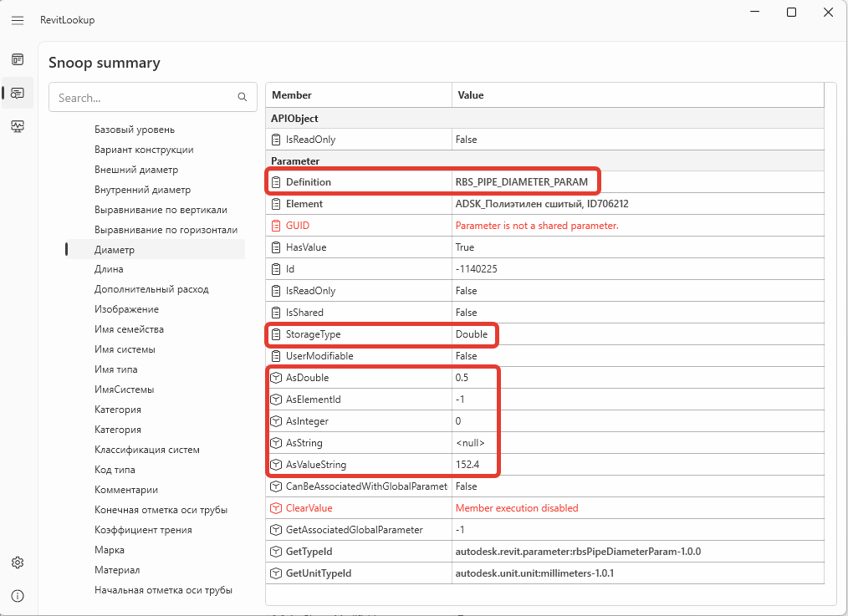Sort by the Member column header

point(359,95)
